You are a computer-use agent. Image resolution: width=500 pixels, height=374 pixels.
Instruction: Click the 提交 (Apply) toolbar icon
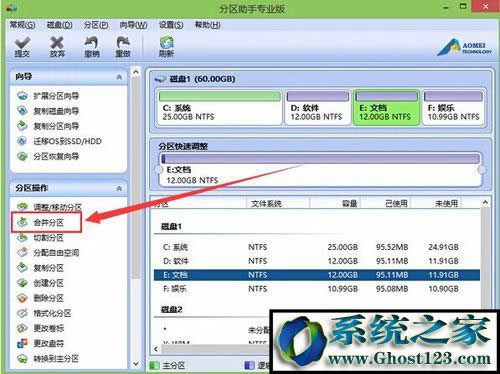[x=23, y=47]
